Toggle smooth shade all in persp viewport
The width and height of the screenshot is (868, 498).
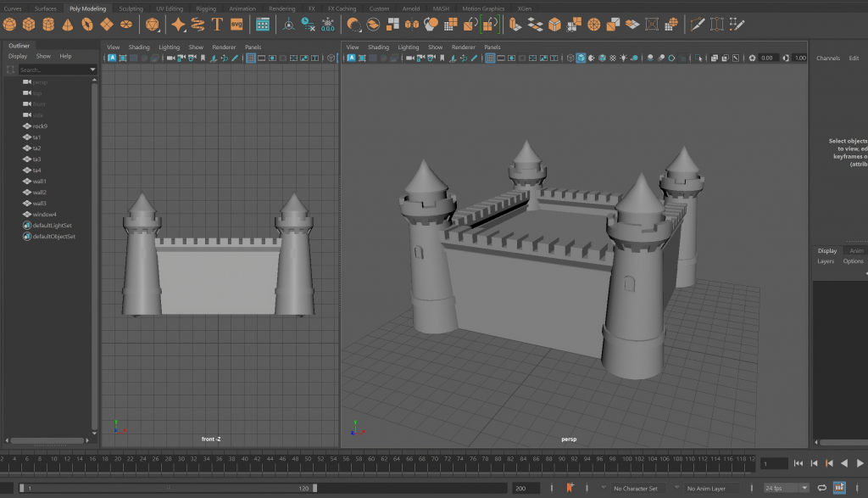[581, 58]
